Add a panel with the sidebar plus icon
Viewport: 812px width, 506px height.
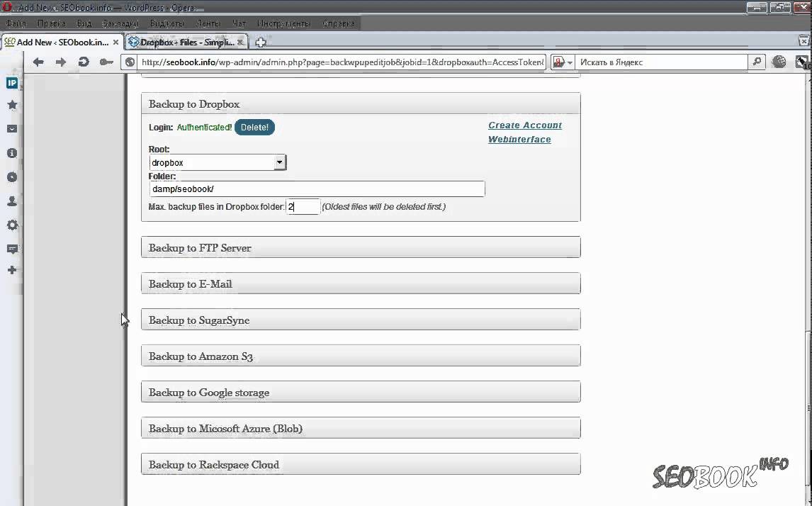tap(12, 270)
